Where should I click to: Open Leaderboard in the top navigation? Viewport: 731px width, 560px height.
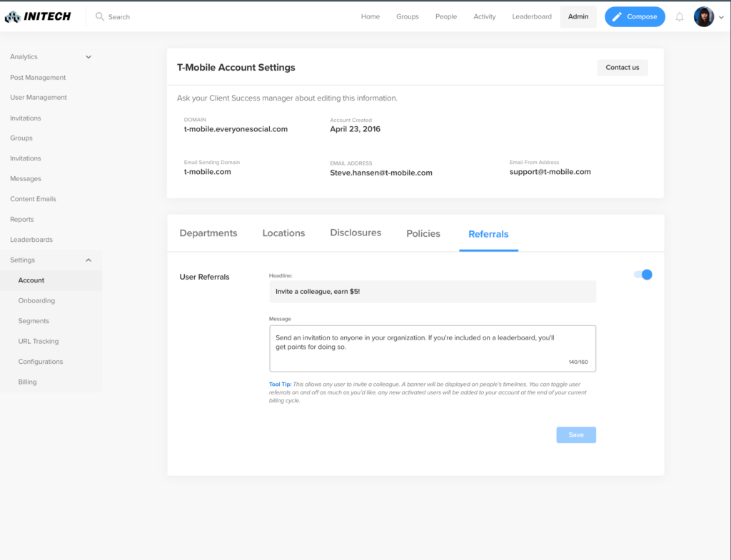(x=532, y=17)
